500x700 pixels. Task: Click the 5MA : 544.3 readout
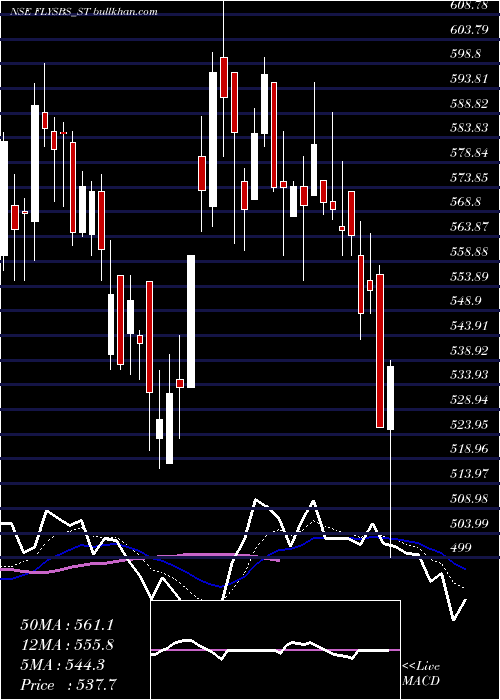[x=62, y=665]
